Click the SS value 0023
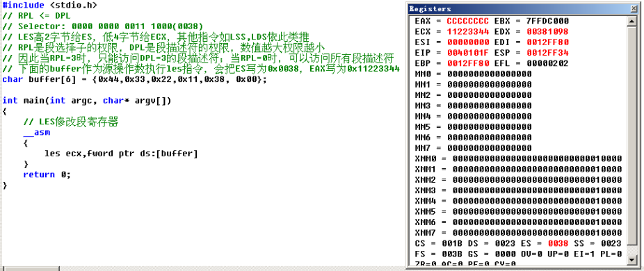 (x=611, y=243)
